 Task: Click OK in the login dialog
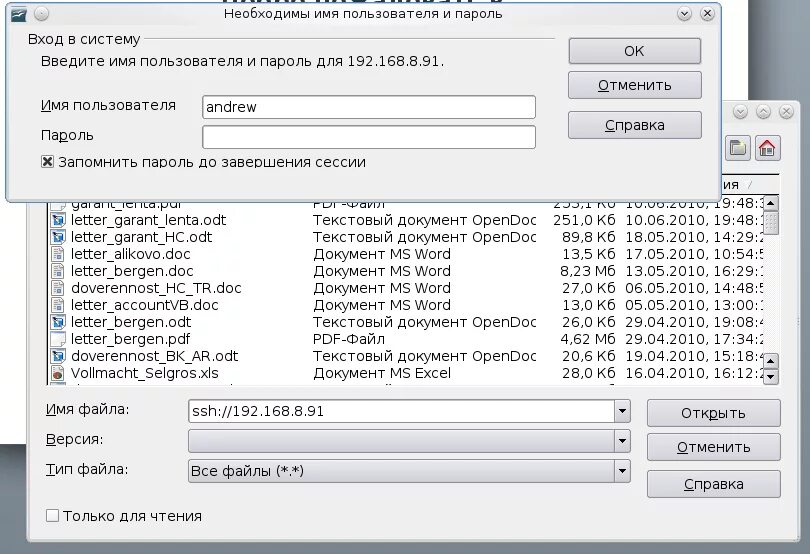634,51
